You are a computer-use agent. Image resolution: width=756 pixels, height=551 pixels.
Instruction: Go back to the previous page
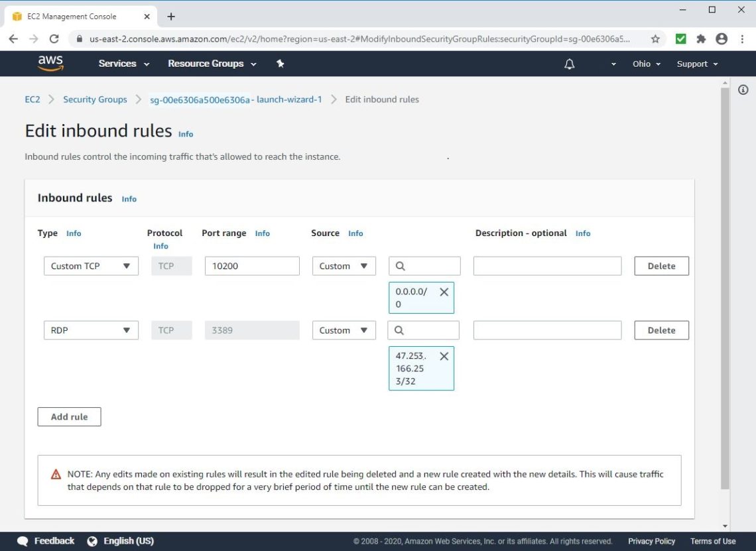pyautogui.click(x=13, y=39)
